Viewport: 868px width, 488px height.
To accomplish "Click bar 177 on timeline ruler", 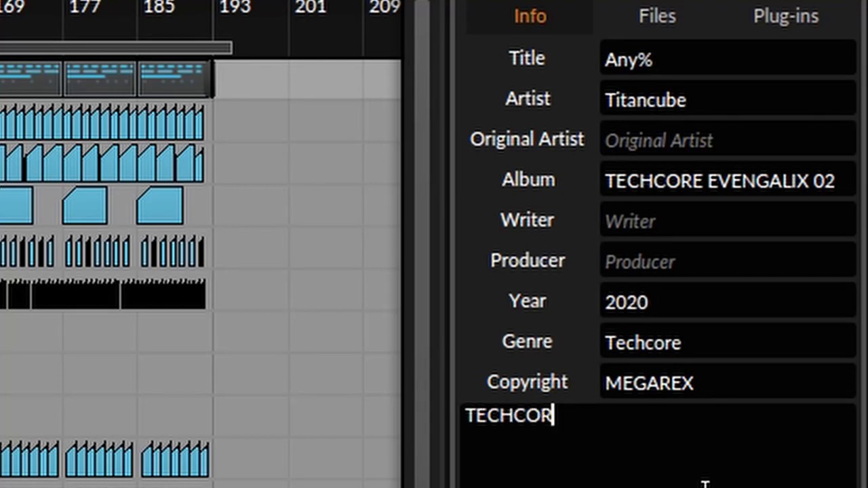I will [85, 7].
